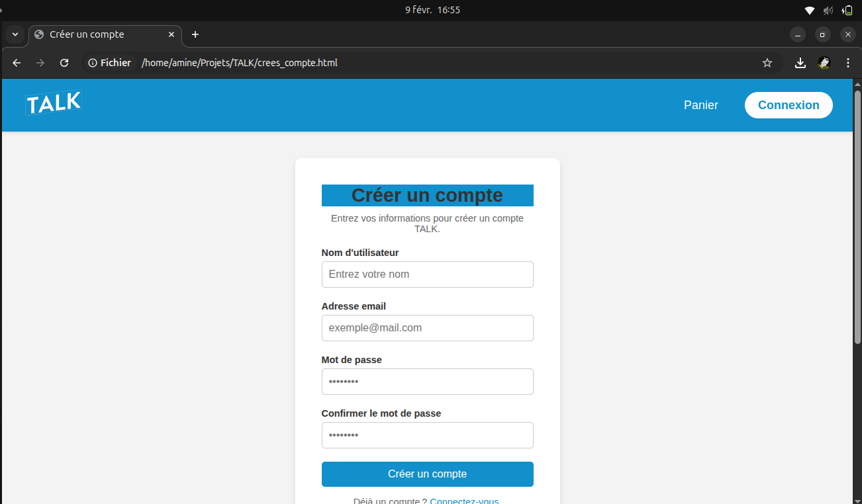This screenshot has height=504, width=862.
Task: Click the greyed forward navigation arrow
Action: 40,63
